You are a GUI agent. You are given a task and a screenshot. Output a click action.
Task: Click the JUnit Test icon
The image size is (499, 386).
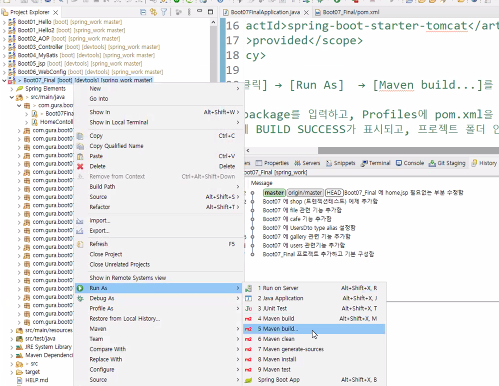click(x=248, y=309)
